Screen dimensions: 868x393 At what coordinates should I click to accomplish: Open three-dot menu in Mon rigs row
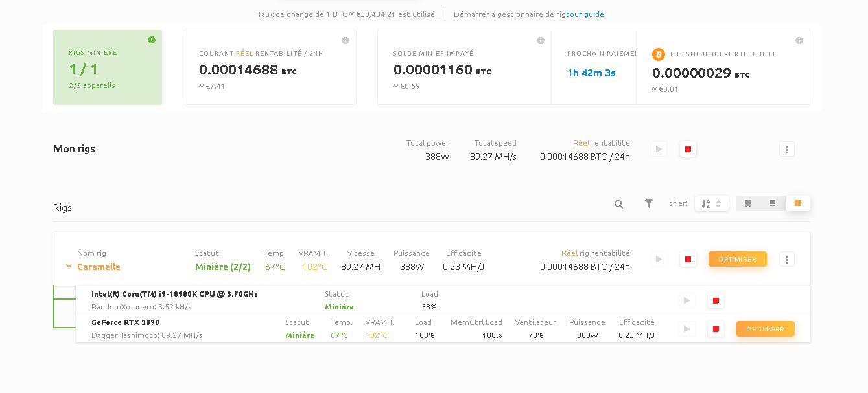pyautogui.click(x=787, y=150)
